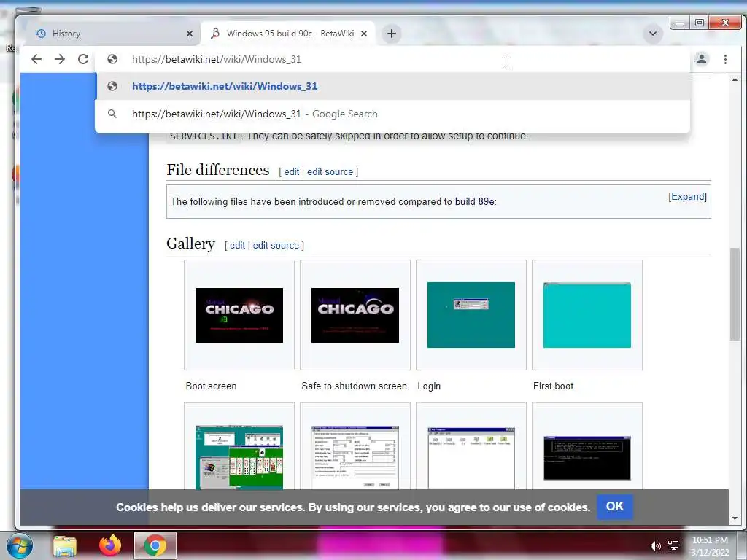Go back using the browser back arrow
747x560 pixels.
coord(36,59)
